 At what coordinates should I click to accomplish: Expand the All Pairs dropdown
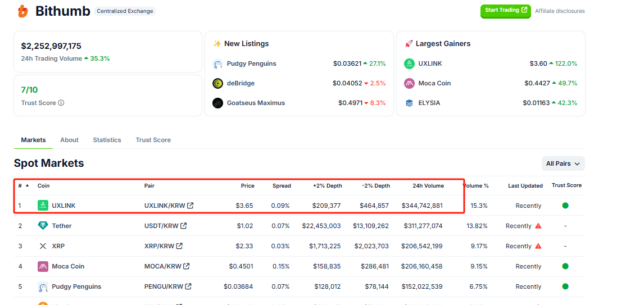click(563, 164)
